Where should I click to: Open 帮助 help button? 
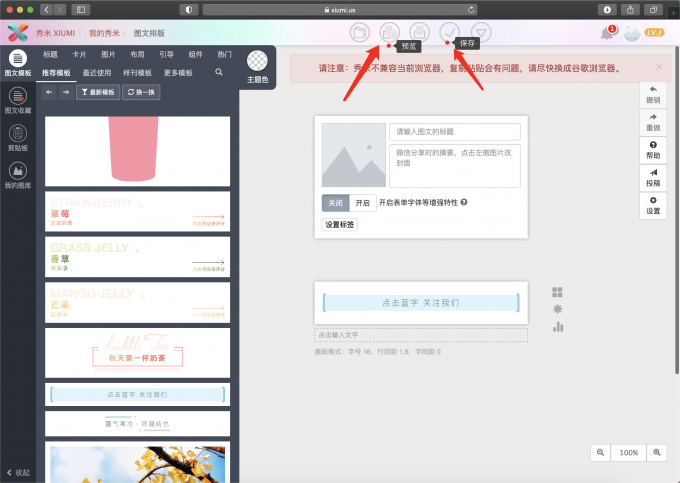click(653, 150)
